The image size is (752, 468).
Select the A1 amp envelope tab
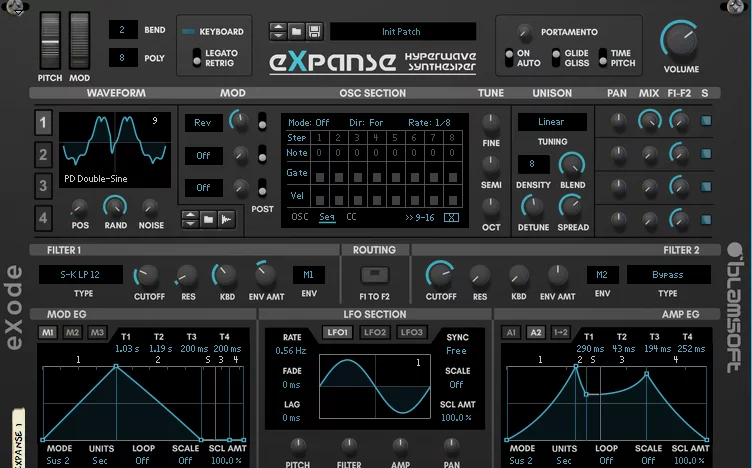click(511, 333)
